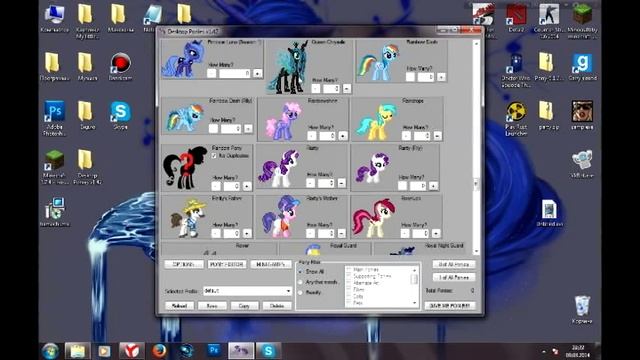Select the Desktop Ponies 1.42 folder on desktop

point(87,167)
